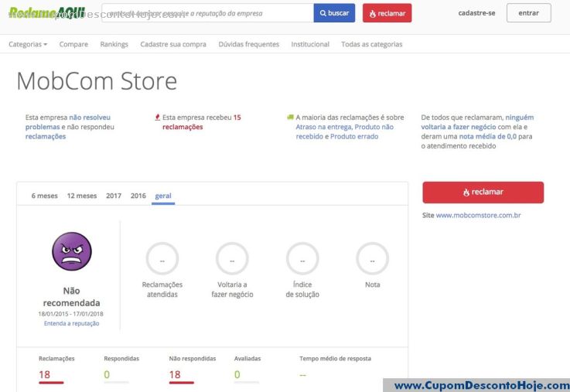570x392 pixels.
Task: Open Cadastre sua compra menu item
Action: (x=173, y=44)
